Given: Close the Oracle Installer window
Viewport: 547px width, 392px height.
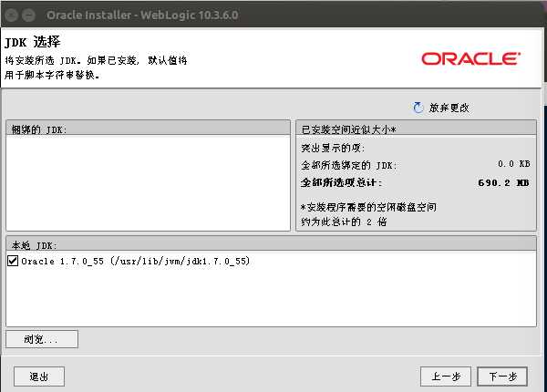Looking at the screenshot, I should tap(12, 15).
